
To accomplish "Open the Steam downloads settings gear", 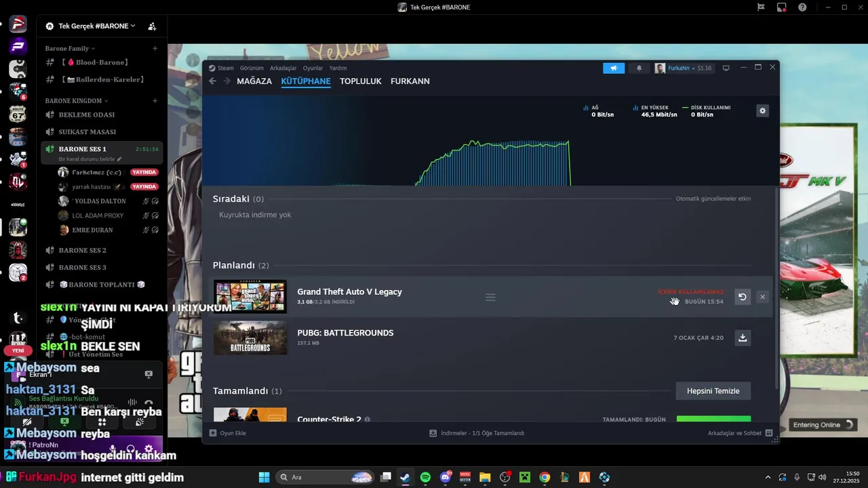I will 763,110.
